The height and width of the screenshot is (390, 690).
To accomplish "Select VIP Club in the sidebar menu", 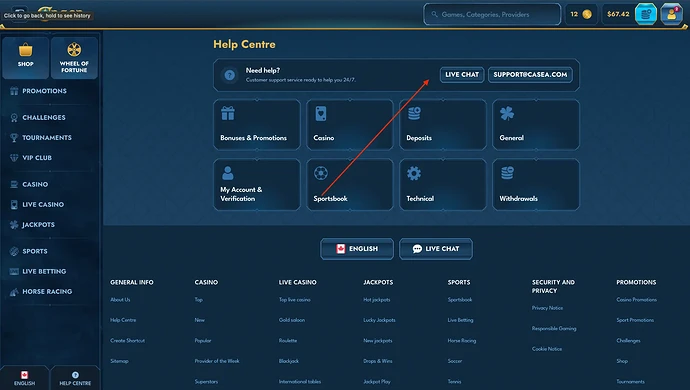I will point(37,158).
